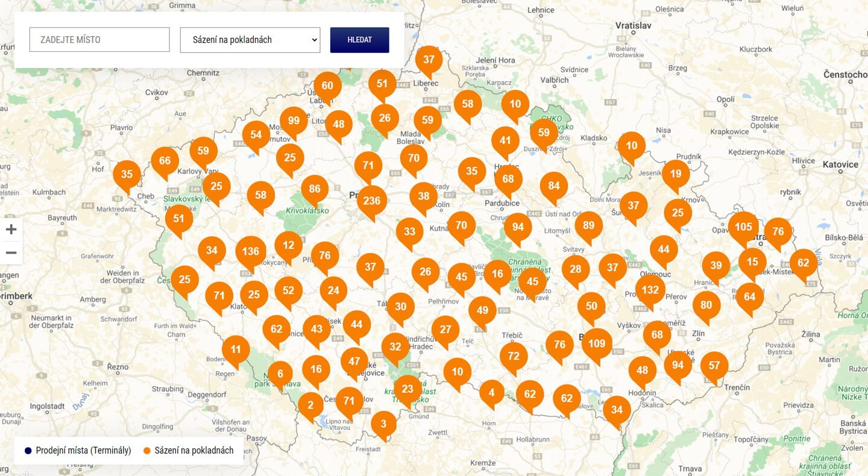This screenshot has width=868, height=476.
Task: Open the 54 cluster marker
Action: coord(256,134)
